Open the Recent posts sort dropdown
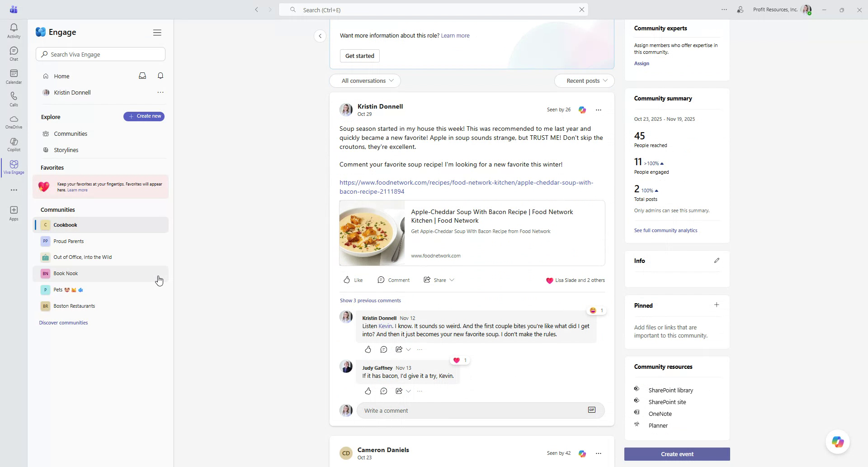Viewport: 868px width, 467px height. (584, 81)
